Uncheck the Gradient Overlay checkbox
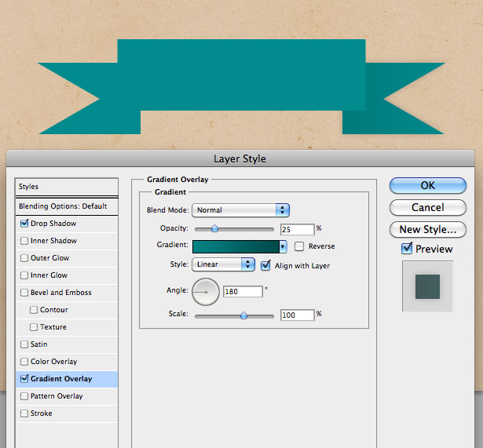Screen dimensions: 483x448 pos(24,378)
